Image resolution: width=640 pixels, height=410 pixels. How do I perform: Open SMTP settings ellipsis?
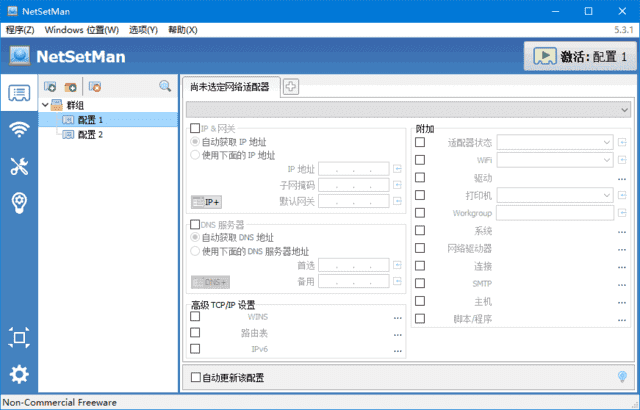coord(622,285)
